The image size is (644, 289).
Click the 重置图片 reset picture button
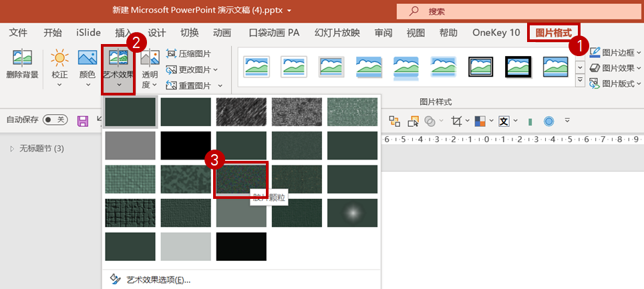194,85
